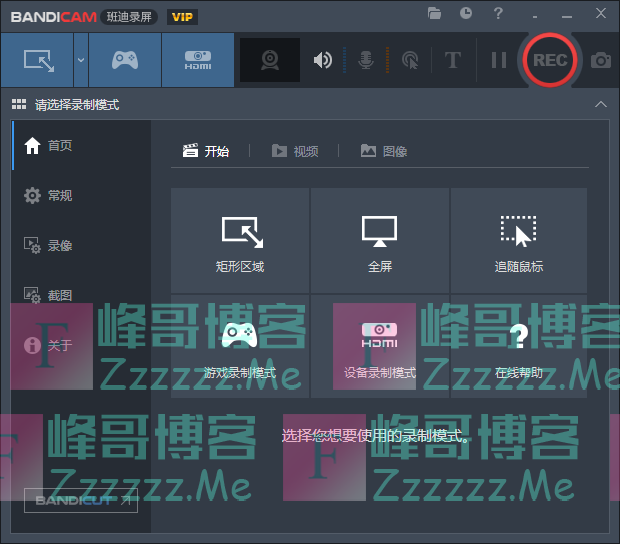
Task: Toggle speaker sound recording
Action: 322,60
